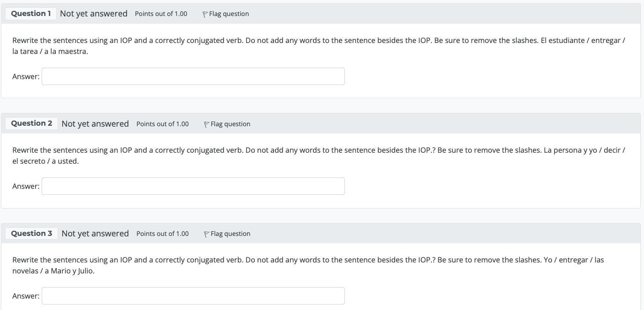Click the 'Flag question' text in Question 1
This screenshot has width=644, height=310.
point(229,14)
